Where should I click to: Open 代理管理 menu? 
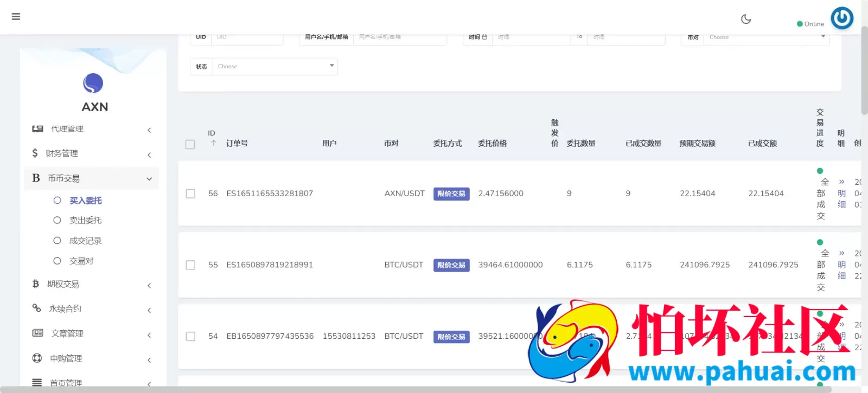[92, 129]
